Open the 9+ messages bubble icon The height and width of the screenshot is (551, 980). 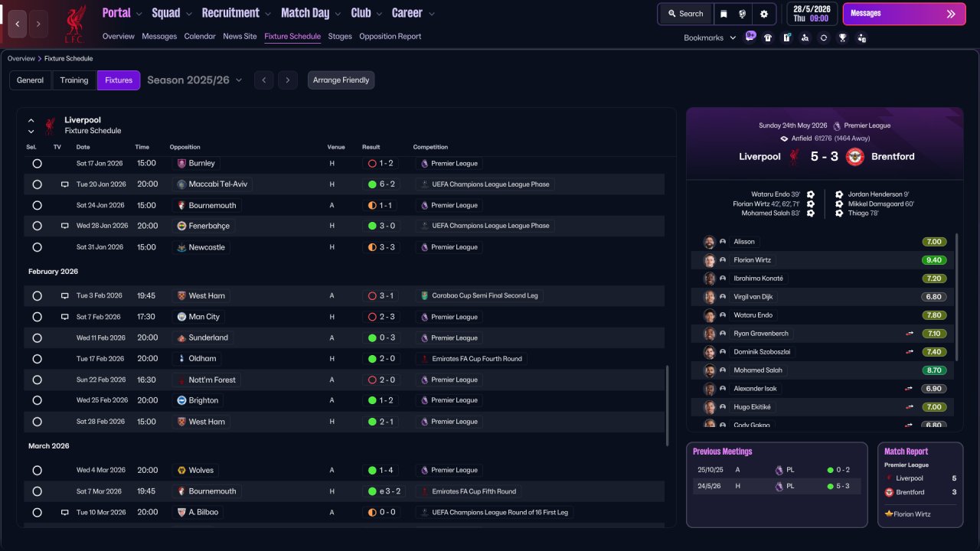click(x=750, y=37)
